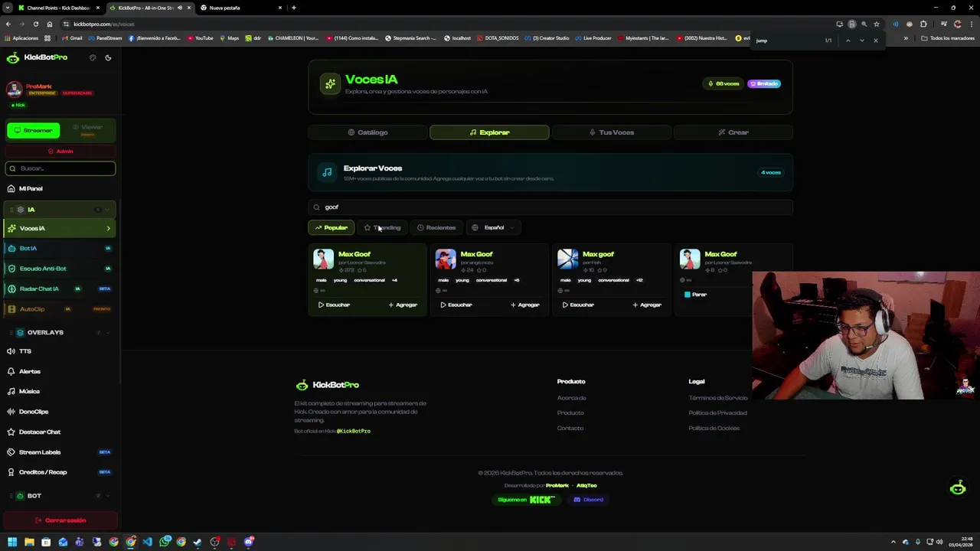The image size is (980, 551).
Task: Expand the +6 tags on angie nozu card
Action: pos(516,280)
